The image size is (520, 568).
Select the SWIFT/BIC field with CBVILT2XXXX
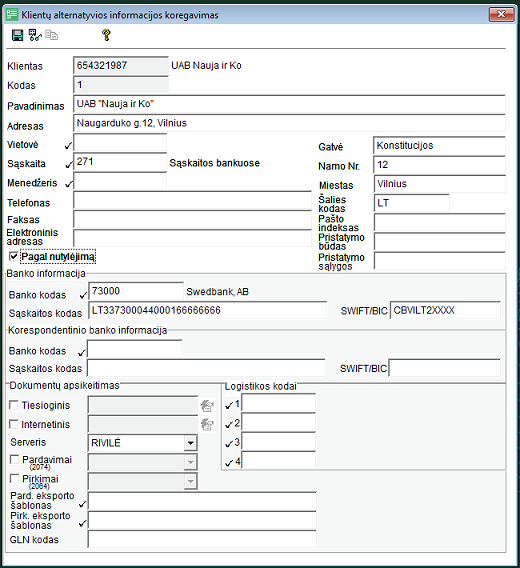tap(445, 310)
